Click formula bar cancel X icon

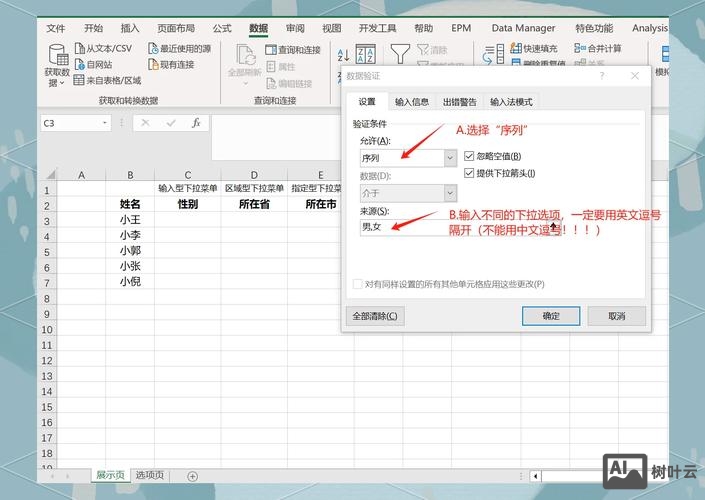pyautogui.click(x=145, y=123)
